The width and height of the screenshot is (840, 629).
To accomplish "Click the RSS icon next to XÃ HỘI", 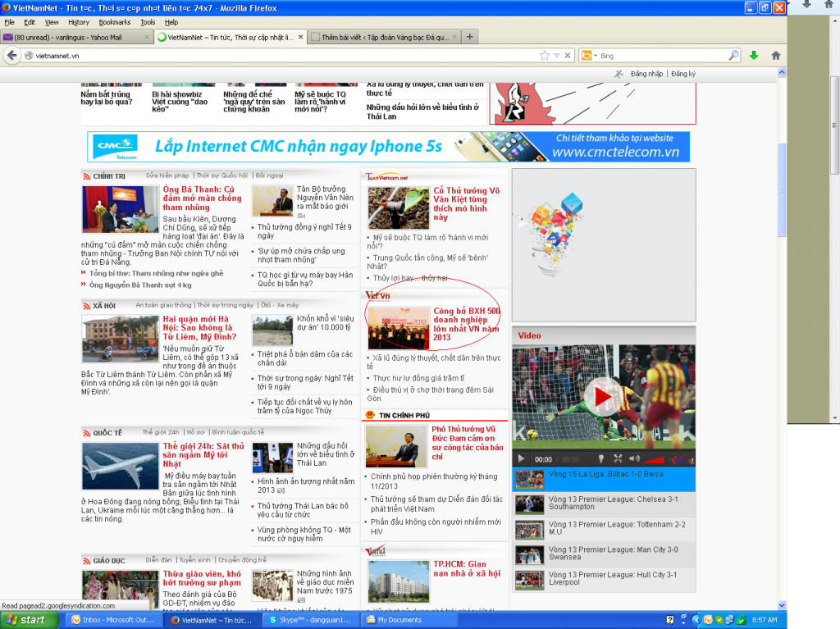I will point(86,306).
